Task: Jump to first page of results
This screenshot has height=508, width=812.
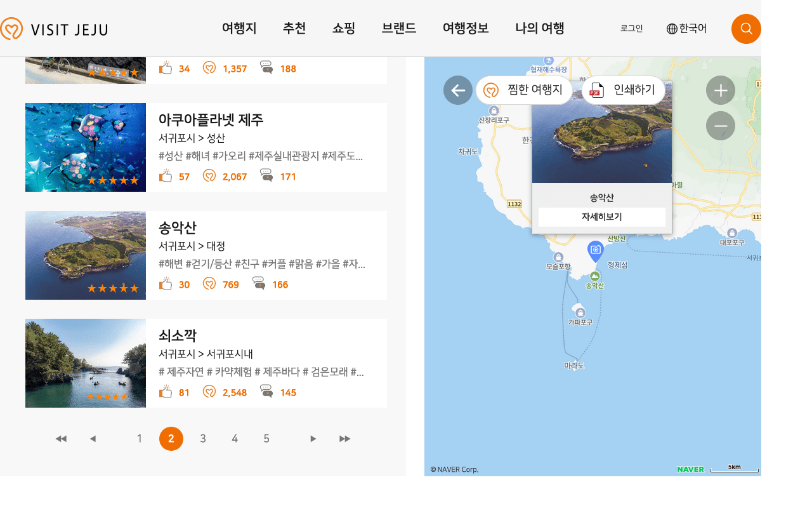Action: pyautogui.click(x=61, y=439)
